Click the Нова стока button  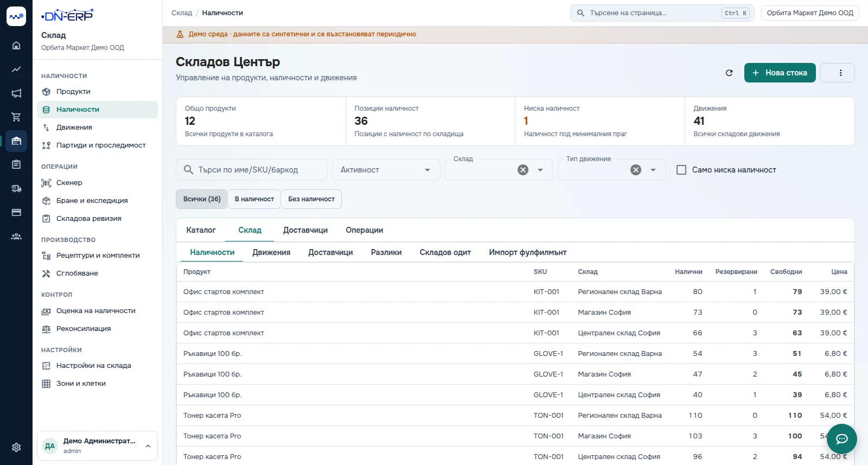780,73
